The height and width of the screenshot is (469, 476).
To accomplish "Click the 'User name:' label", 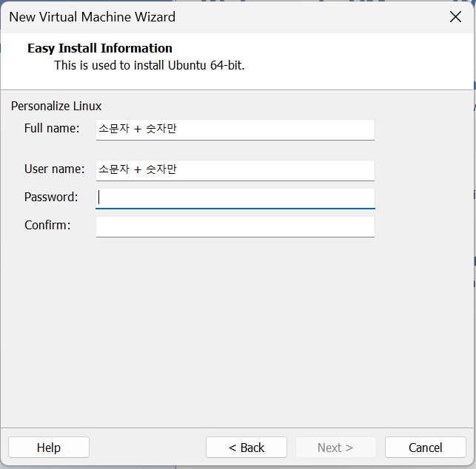I will point(55,169).
